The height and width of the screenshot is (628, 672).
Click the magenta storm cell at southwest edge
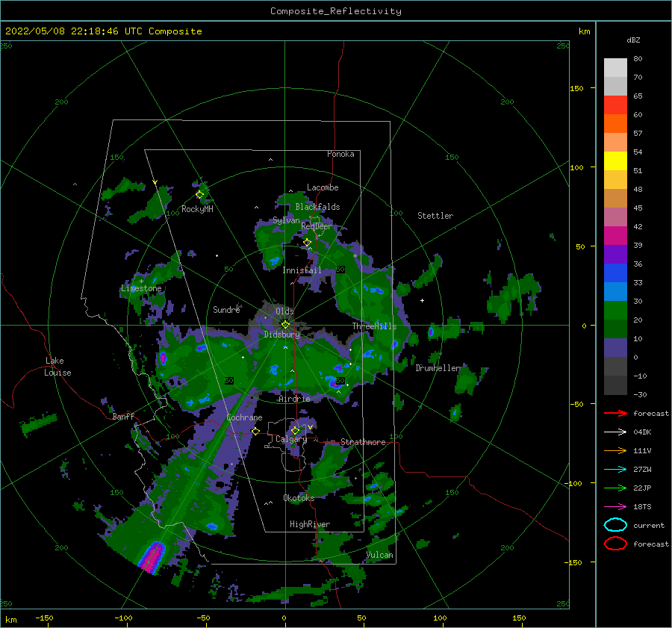click(x=152, y=556)
